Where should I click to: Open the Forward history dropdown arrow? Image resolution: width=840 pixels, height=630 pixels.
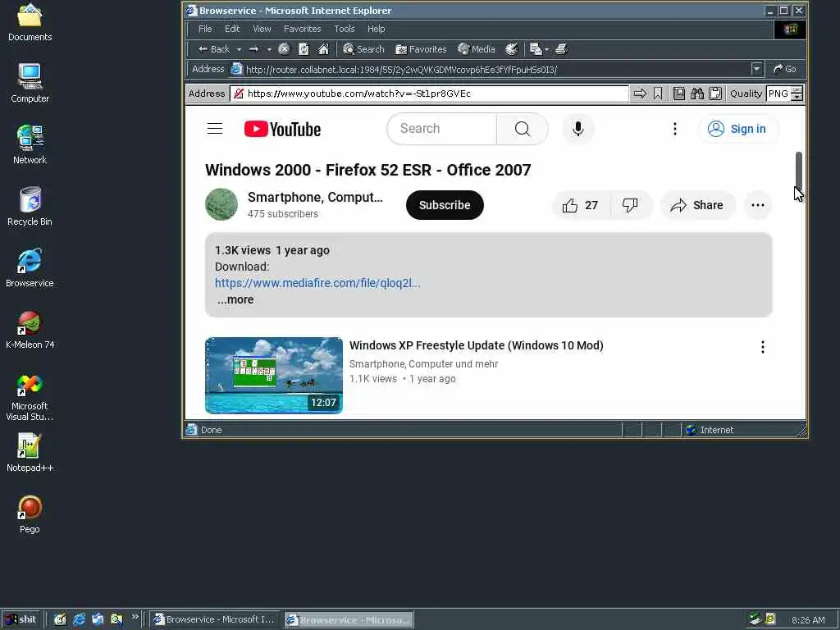coord(269,49)
